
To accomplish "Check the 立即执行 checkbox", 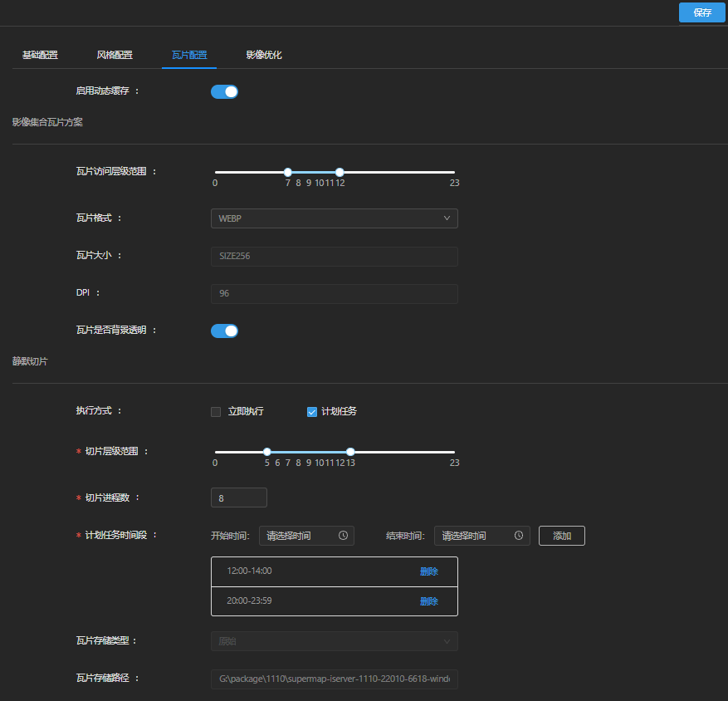I will click(216, 411).
